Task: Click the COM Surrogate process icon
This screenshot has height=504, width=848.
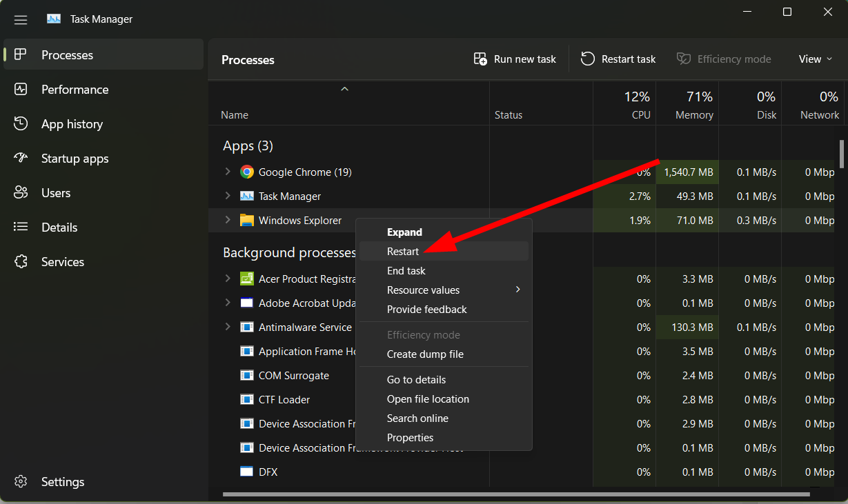Action: (x=247, y=375)
